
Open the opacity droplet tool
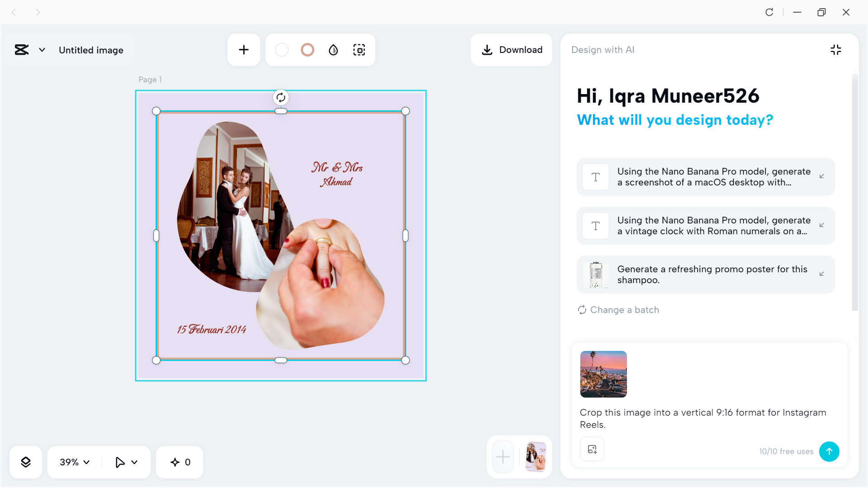pos(333,50)
